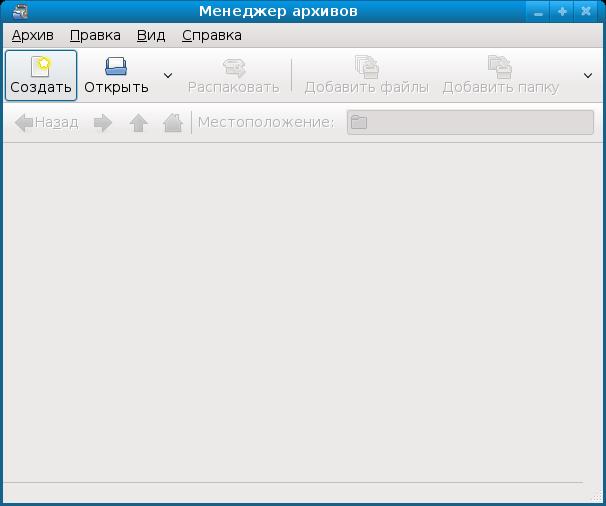
Task: Click the Добавить папку icon
Action: pyautogui.click(x=500, y=67)
